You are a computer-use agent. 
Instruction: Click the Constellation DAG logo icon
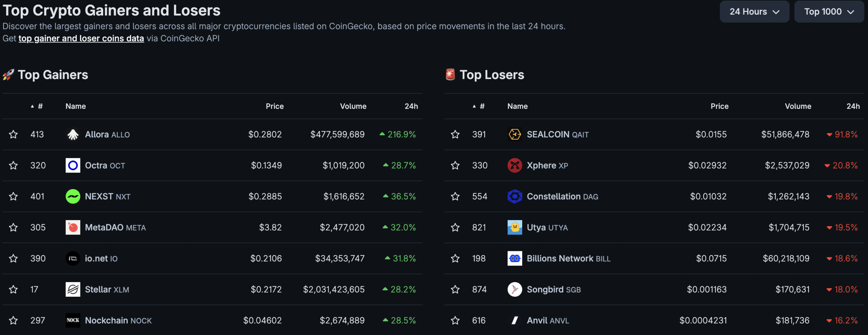coord(515,197)
